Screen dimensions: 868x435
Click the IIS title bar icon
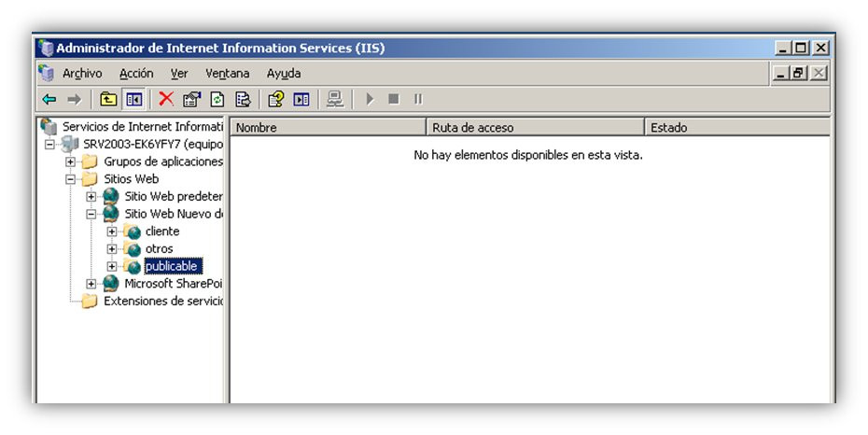[47, 49]
